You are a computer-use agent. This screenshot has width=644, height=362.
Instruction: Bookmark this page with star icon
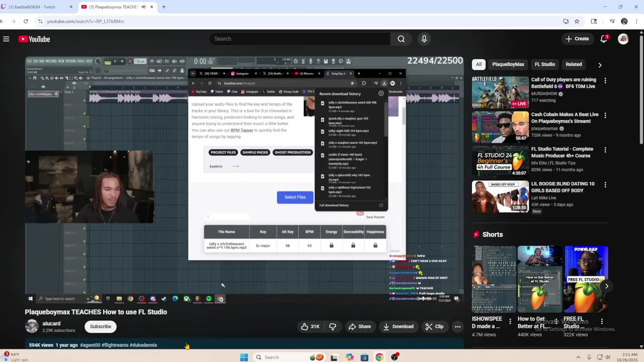[x=577, y=21]
